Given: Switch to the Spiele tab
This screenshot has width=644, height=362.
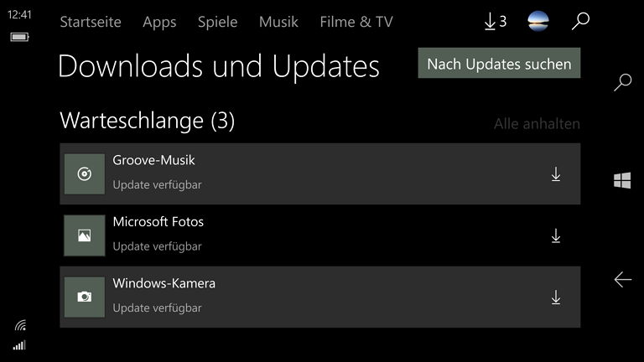Looking at the screenshot, I should point(217,22).
